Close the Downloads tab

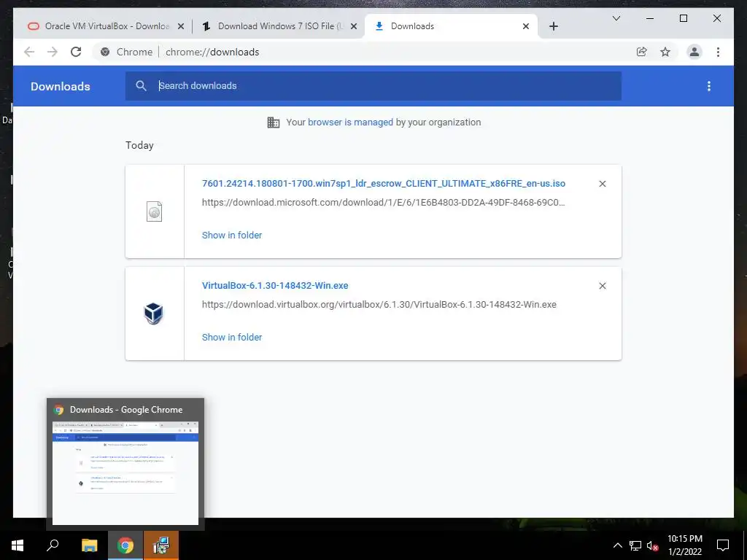pos(525,27)
